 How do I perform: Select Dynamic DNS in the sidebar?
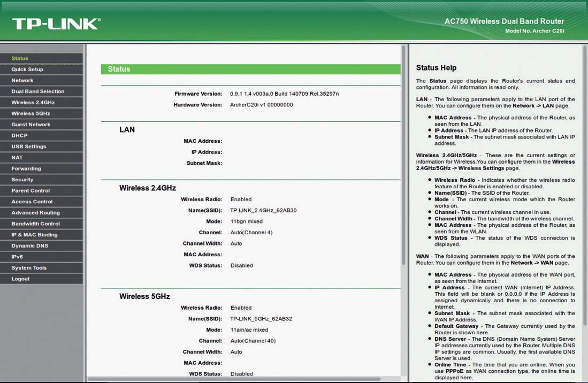(x=41, y=246)
